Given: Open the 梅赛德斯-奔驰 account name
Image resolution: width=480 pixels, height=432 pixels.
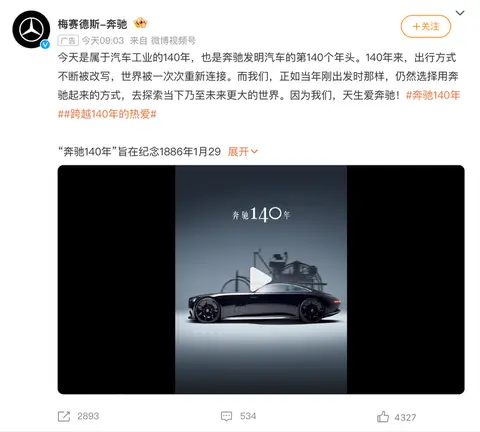Looking at the screenshot, I should [92, 24].
